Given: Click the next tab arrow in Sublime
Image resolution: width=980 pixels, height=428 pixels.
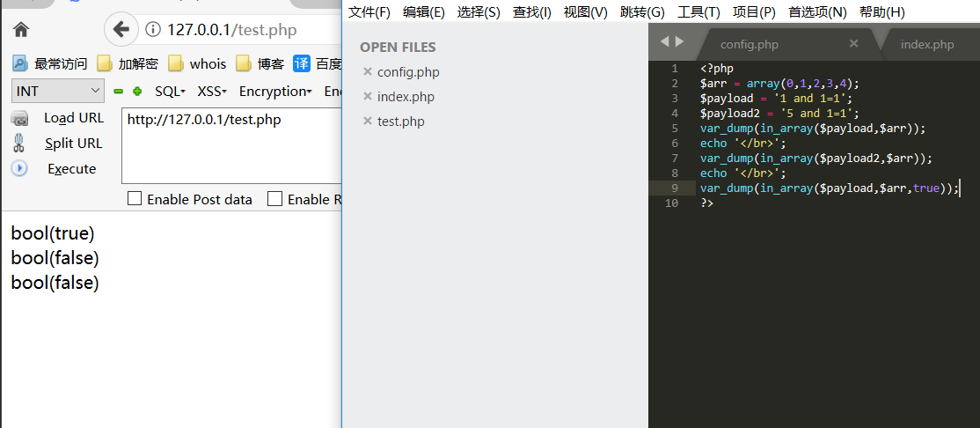Looking at the screenshot, I should (679, 42).
